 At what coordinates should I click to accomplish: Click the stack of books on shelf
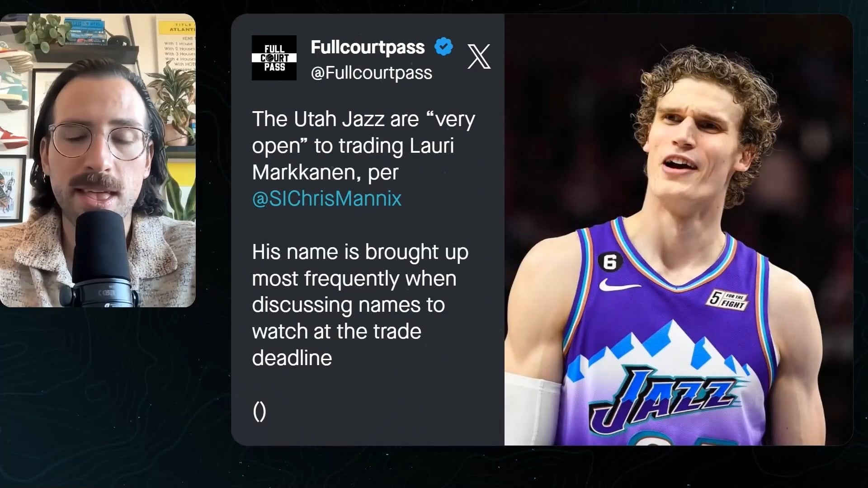87,31
